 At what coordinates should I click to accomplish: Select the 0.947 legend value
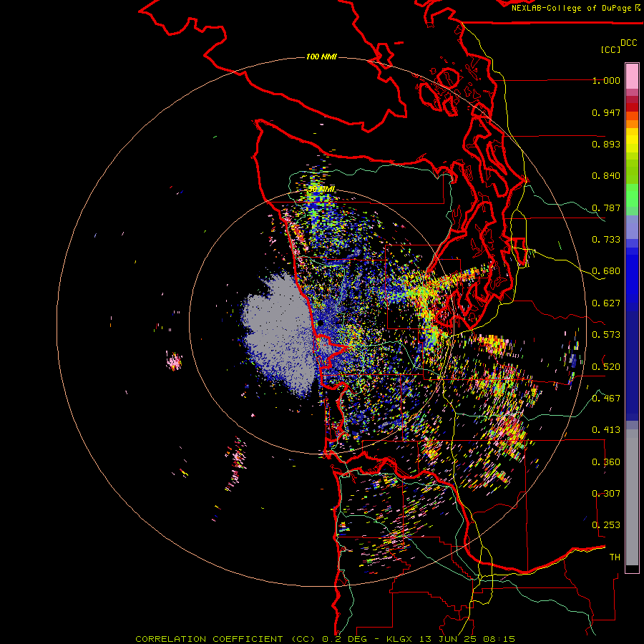pos(606,112)
